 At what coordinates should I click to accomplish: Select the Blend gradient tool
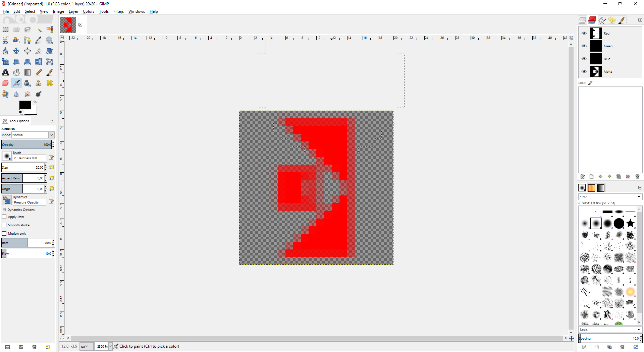tap(28, 72)
